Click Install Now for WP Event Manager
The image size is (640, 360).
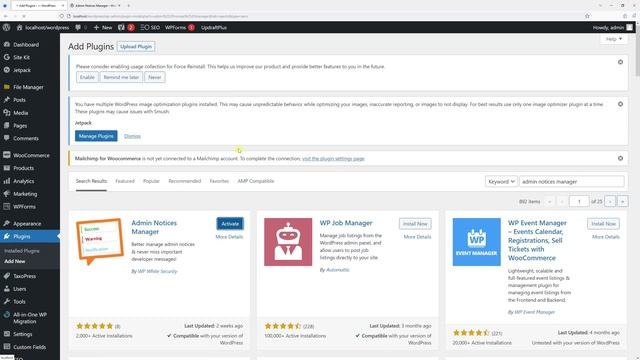point(603,224)
